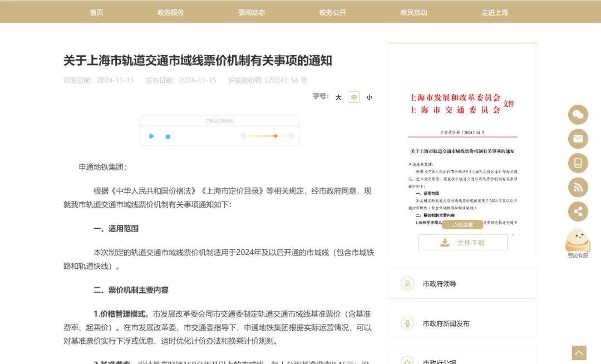The image size is (601, 364).
Task: Open the mobile version icon
Action: coord(578,163)
